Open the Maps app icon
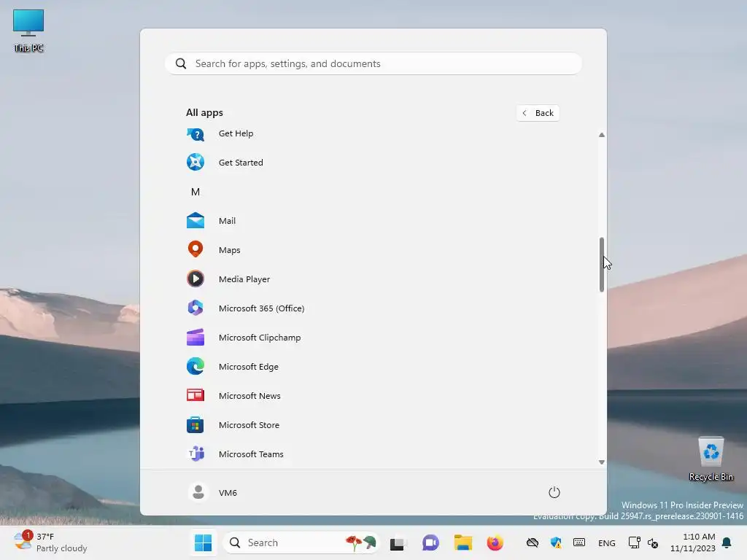 click(196, 249)
